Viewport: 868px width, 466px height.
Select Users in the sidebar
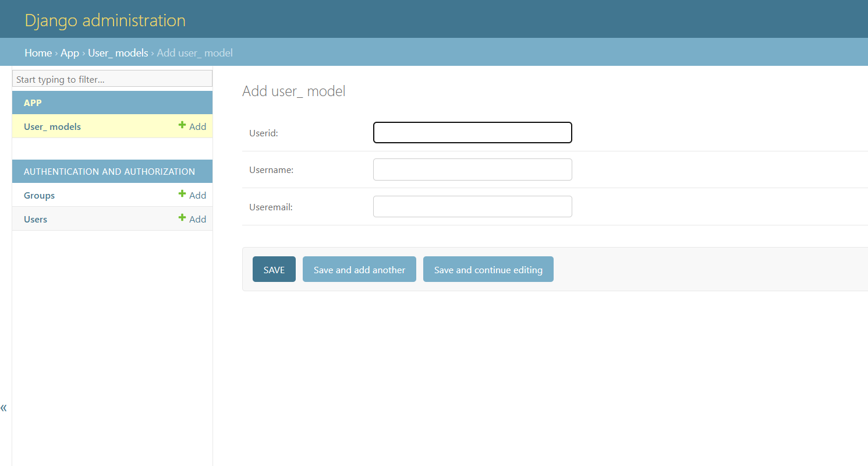click(36, 219)
